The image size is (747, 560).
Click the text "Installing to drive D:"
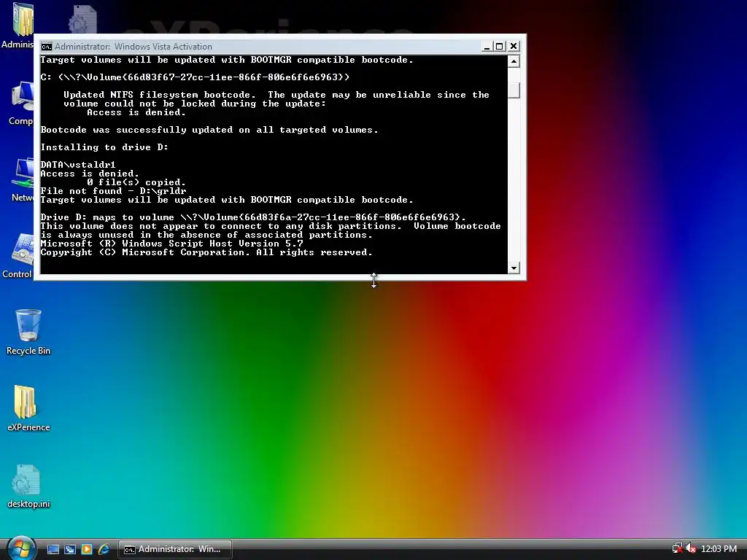(104, 147)
